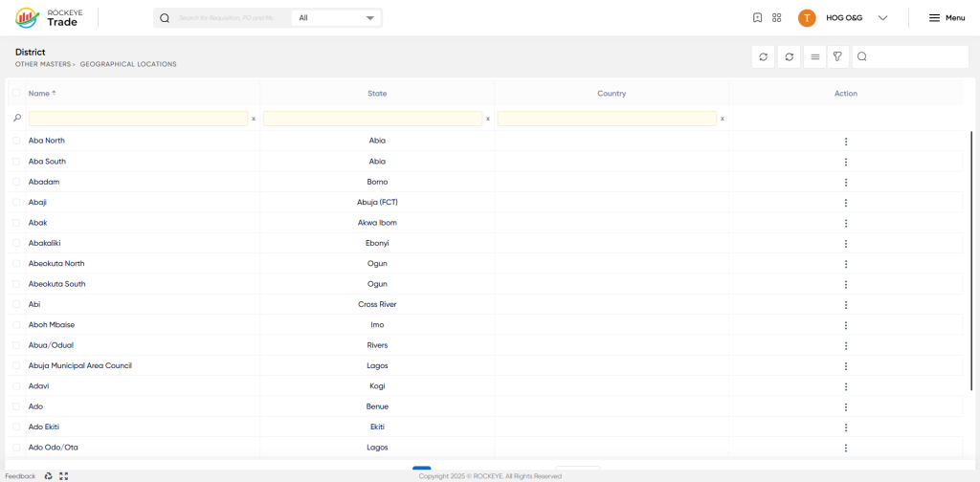
Task: Tick the checkbox for Abadam
Action: (16, 182)
